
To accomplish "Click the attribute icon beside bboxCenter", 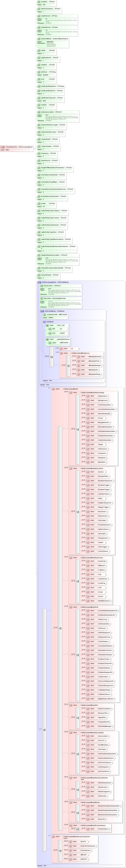I will [42, 286].
